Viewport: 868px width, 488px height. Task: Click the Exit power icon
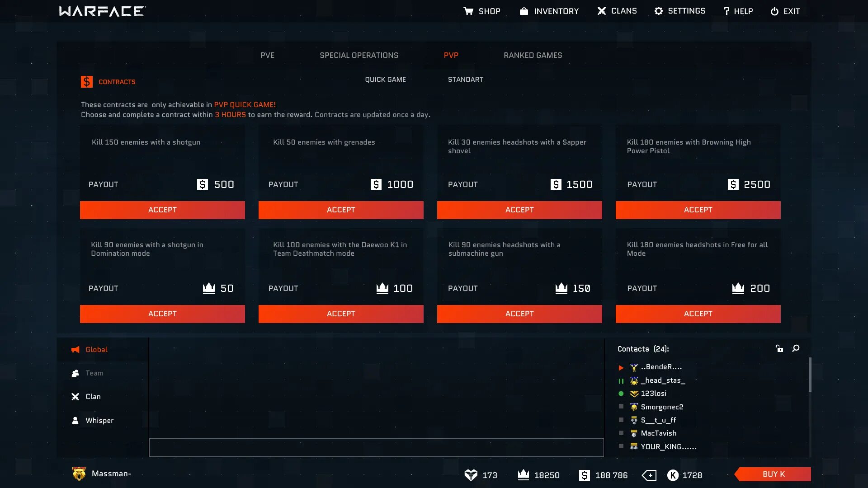point(774,11)
